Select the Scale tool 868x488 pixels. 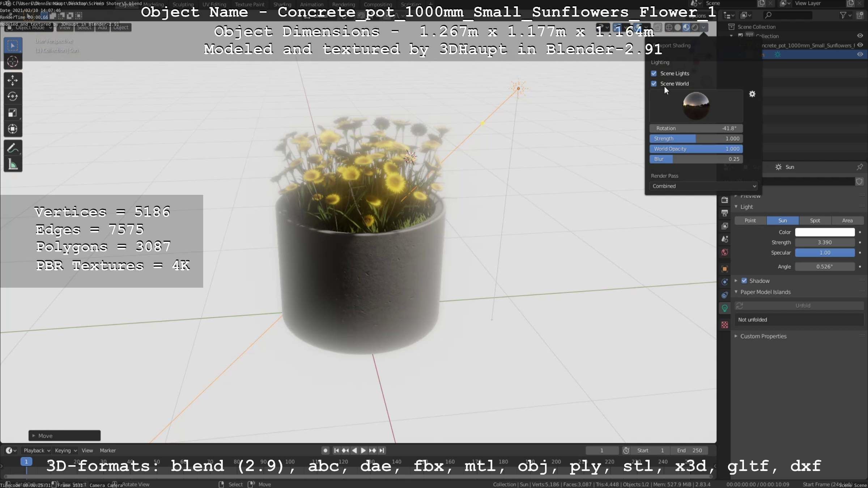coord(13,113)
